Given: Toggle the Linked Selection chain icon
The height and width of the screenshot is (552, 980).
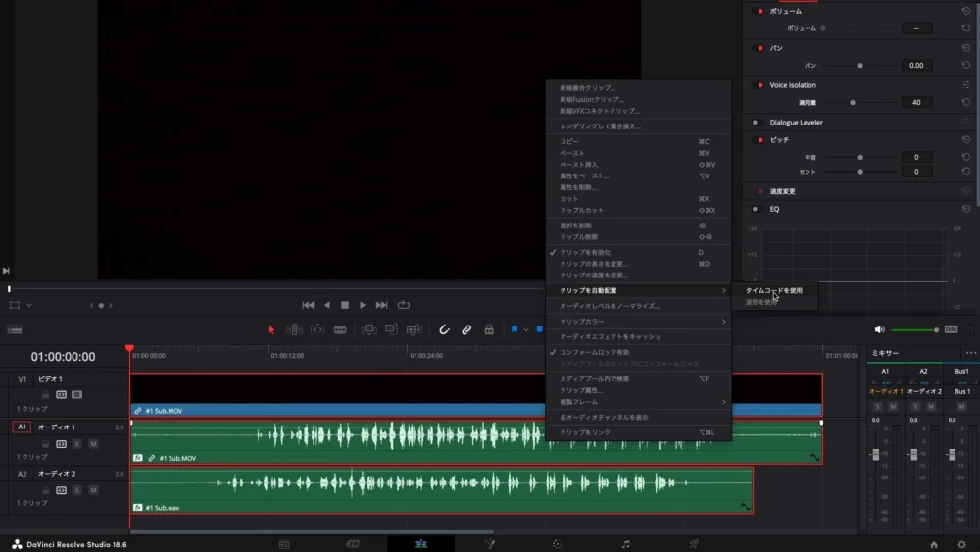Looking at the screenshot, I should [466, 329].
